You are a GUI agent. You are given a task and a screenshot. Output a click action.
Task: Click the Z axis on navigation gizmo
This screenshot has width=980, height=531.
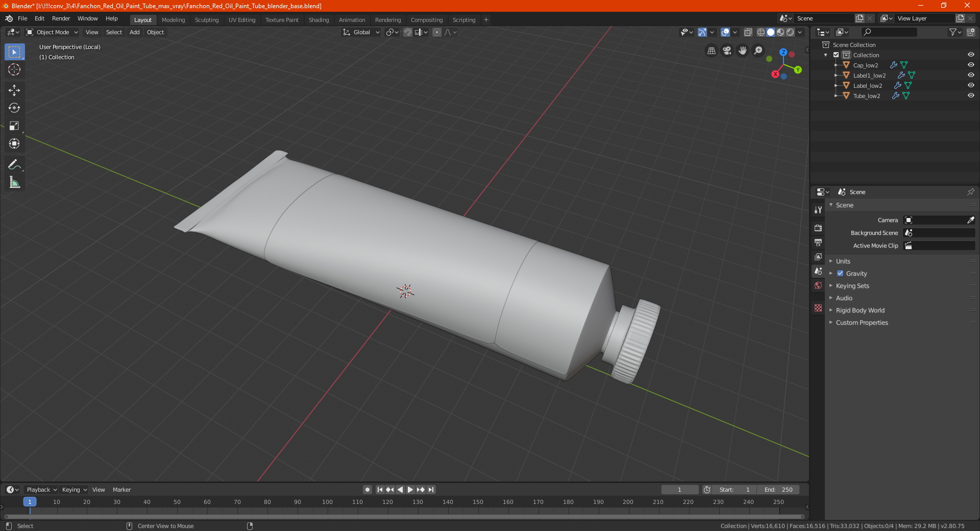(x=783, y=52)
